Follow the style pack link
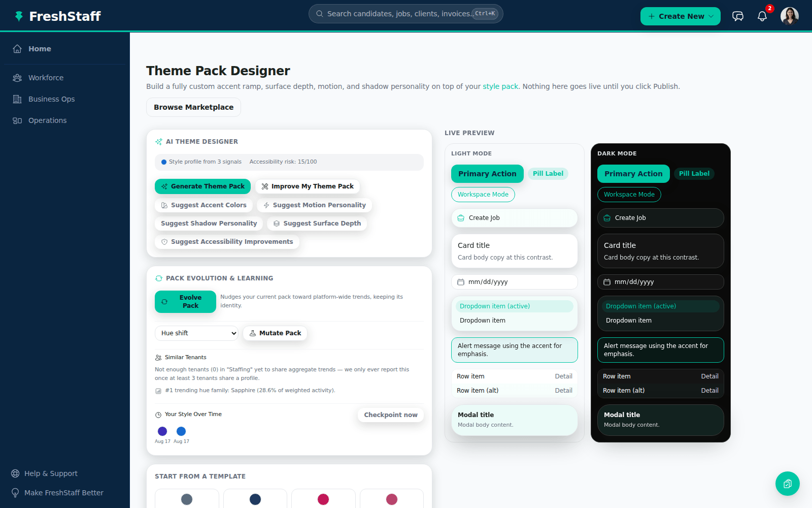This screenshot has height=508, width=812. pos(500,86)
